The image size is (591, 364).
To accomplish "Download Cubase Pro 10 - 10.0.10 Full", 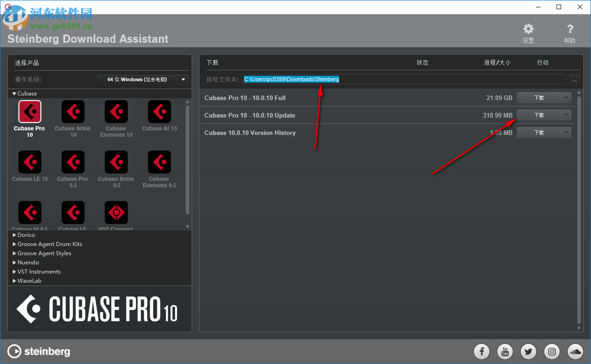I will [x=539, y=97].
